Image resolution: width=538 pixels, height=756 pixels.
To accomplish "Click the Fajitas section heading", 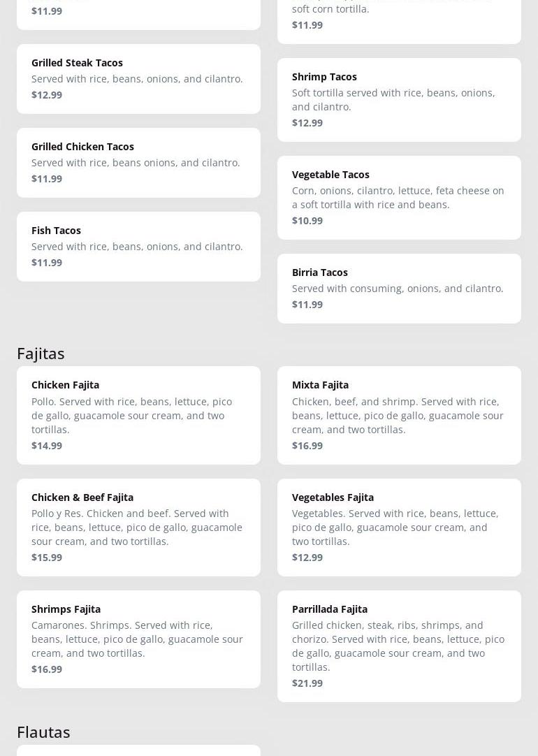I will point(41,354).
